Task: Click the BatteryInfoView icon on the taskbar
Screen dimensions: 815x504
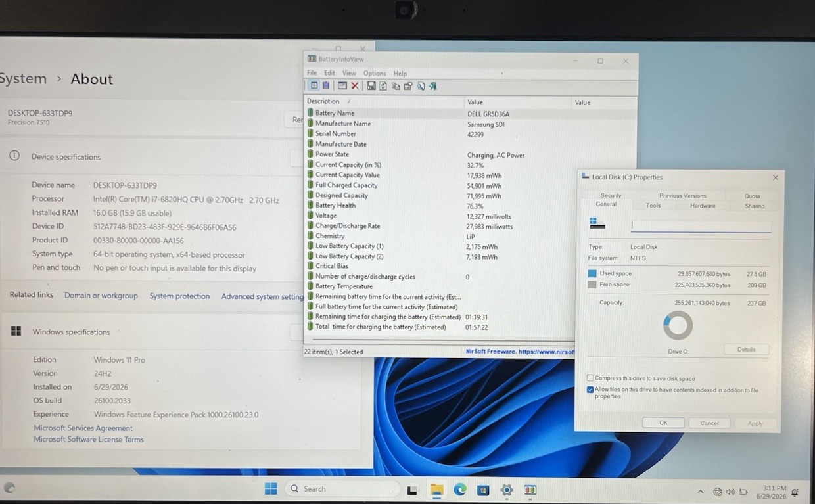Action: 530,489
